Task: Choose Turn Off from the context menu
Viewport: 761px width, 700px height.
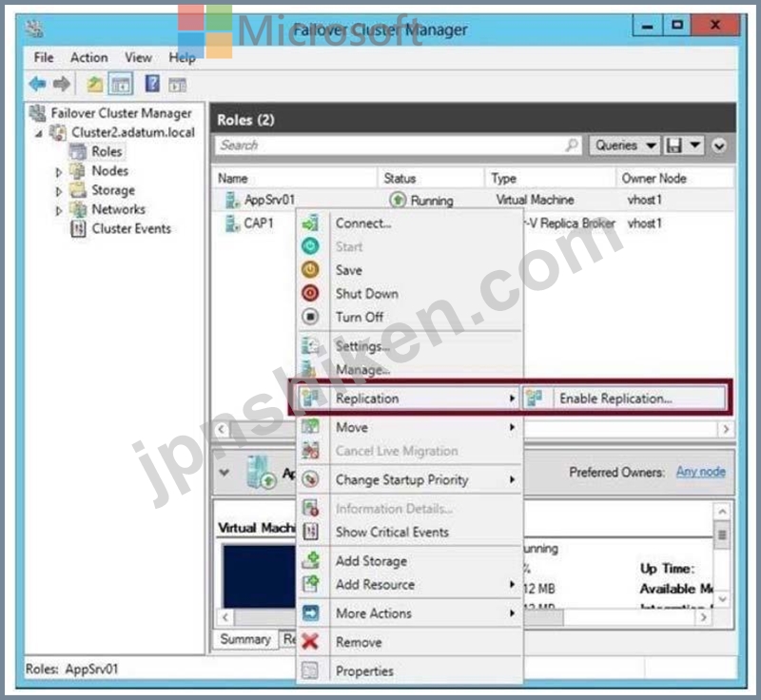Action: tap(360, 317)
